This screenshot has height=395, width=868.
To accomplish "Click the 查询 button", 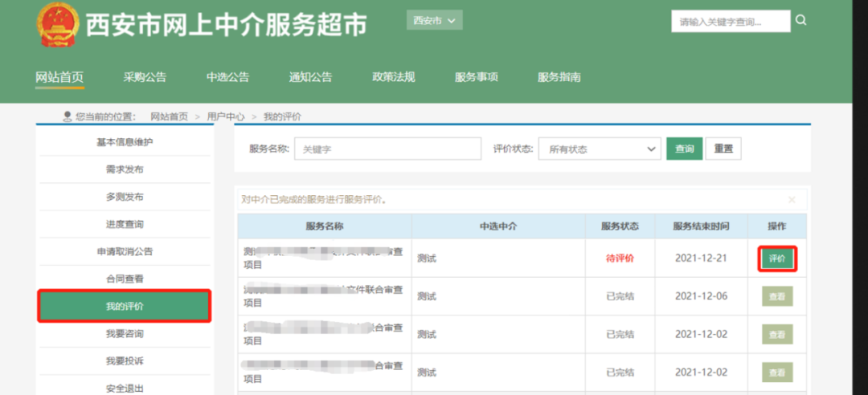I will click(684, 149).
